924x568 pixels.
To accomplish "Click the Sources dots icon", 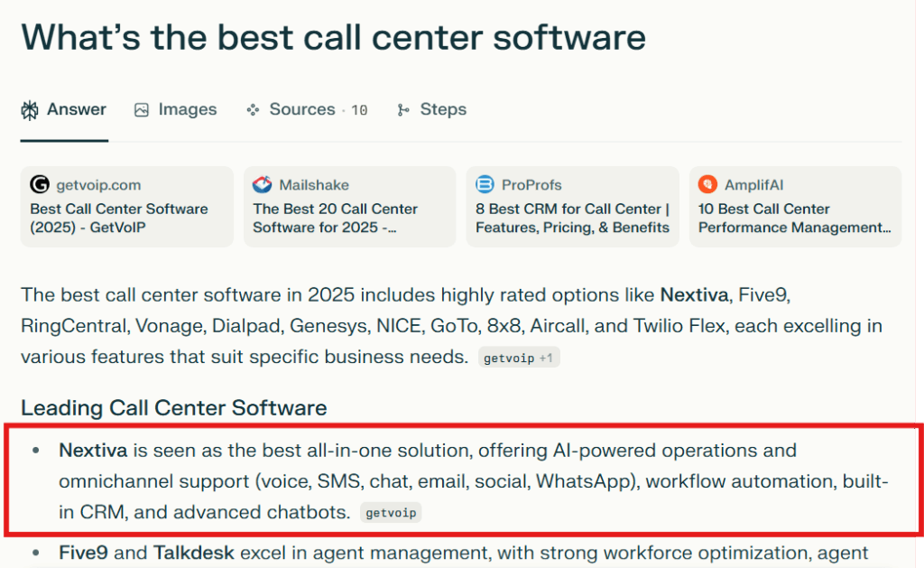I will (253, 110).
